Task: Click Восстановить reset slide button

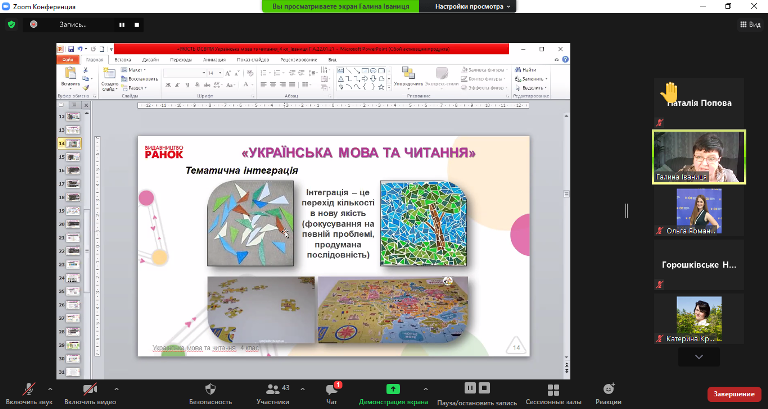Action: pos(140,79)
